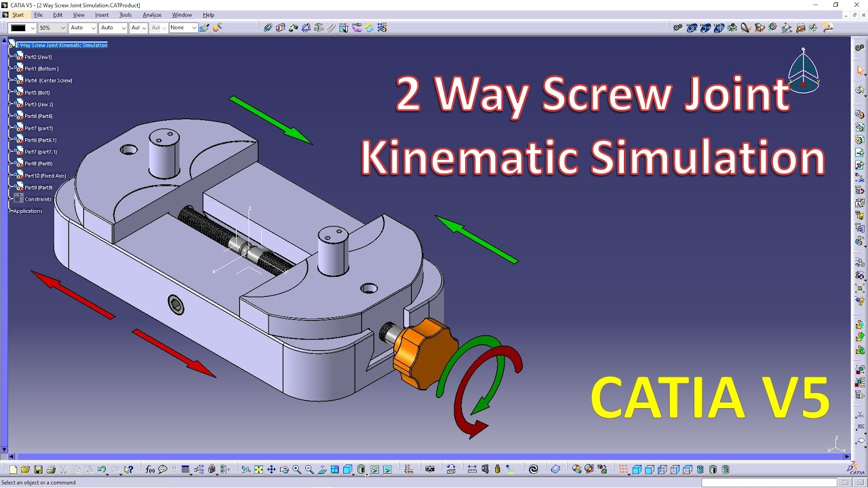This screenshot has width=868, height=488.
Task: Open the Start menu
Action: click(18, 15)
